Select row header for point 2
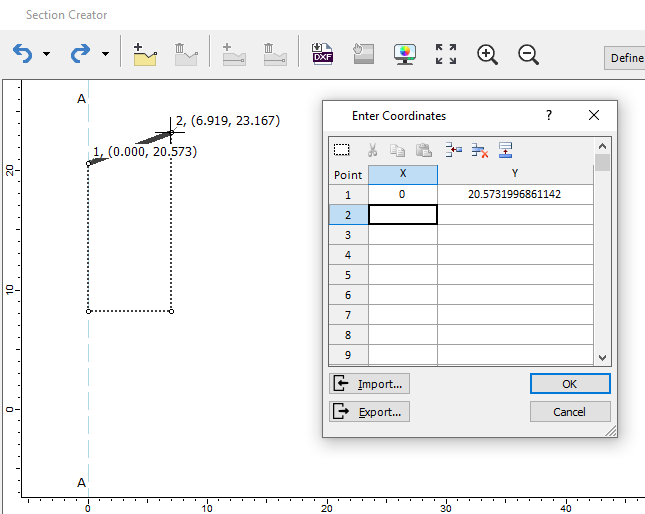 coord(348,215)
